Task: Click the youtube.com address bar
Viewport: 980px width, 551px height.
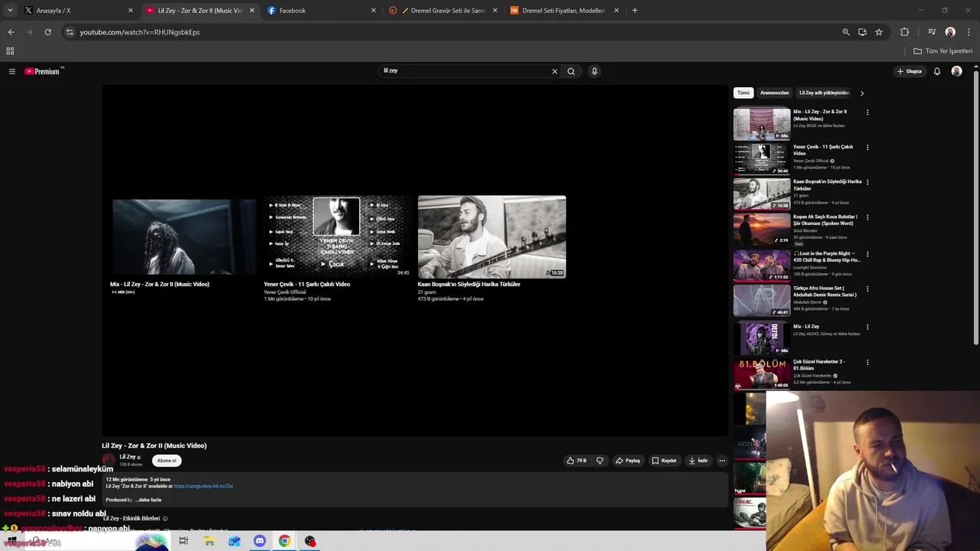Action: point(452,32)
